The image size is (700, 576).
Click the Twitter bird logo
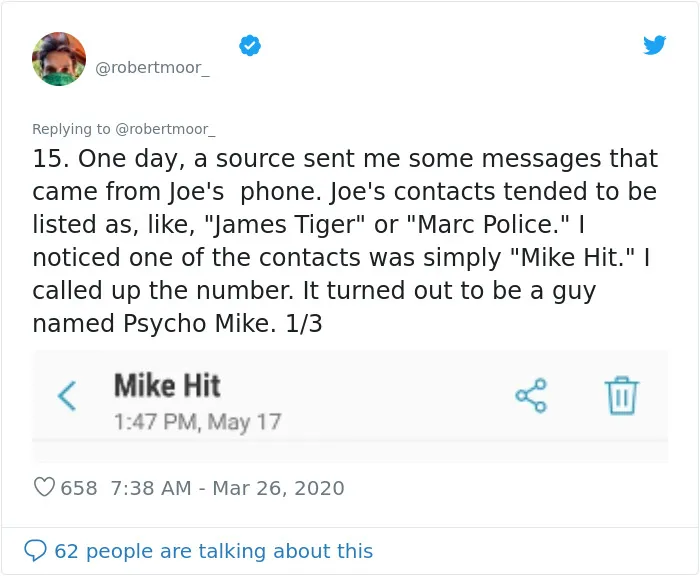654,45
